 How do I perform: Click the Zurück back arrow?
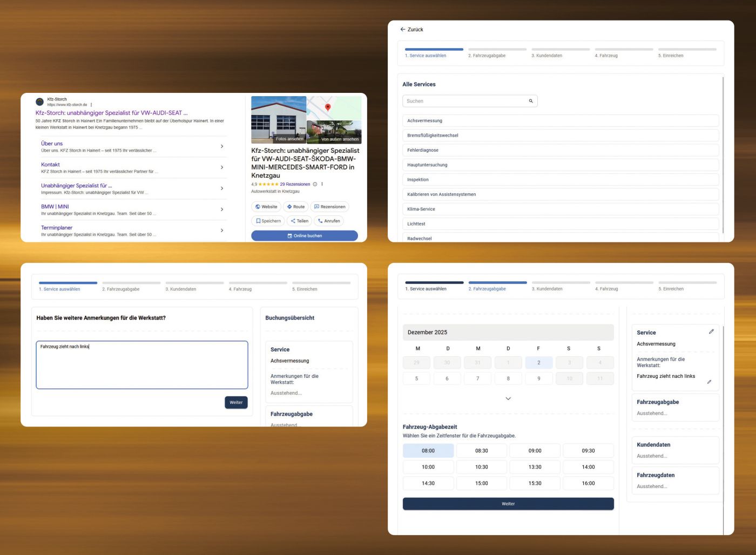click(403, 30)
